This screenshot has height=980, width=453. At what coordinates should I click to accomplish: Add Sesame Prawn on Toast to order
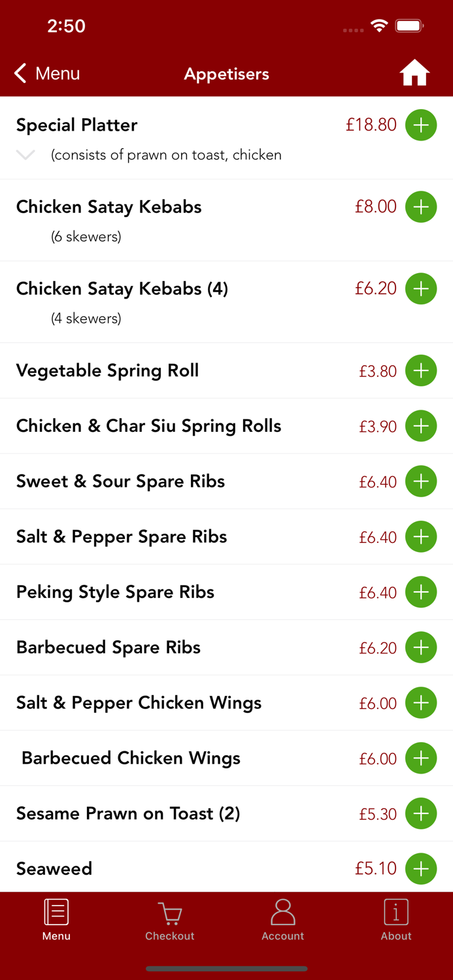click(x=421, y=813)
